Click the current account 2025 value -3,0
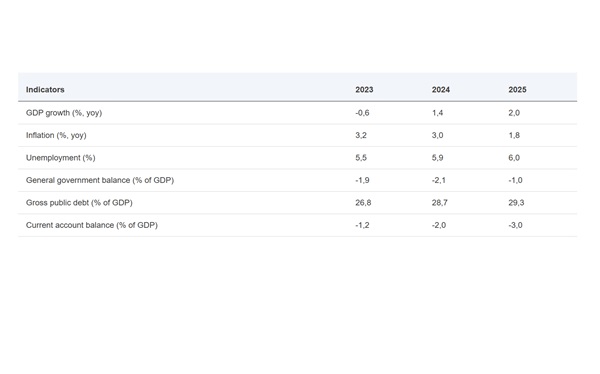 [515, 225]
